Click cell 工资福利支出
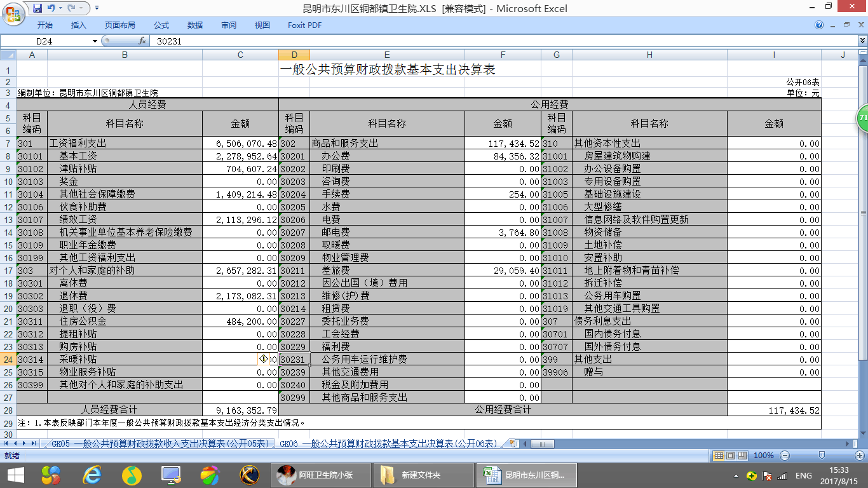The height and width of the screenshot is (488, 868). tap(125, 144)
